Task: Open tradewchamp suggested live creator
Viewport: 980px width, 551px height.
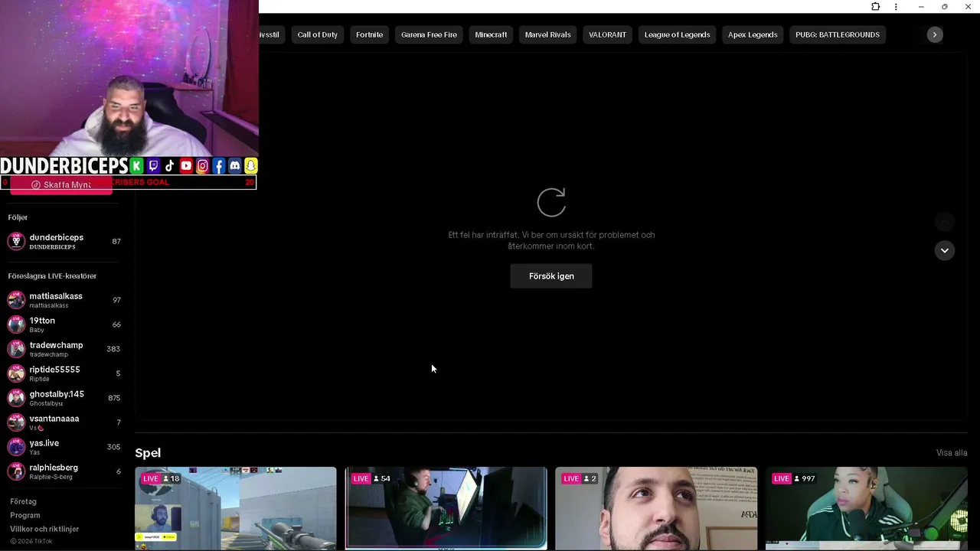Action: [64, 349]
